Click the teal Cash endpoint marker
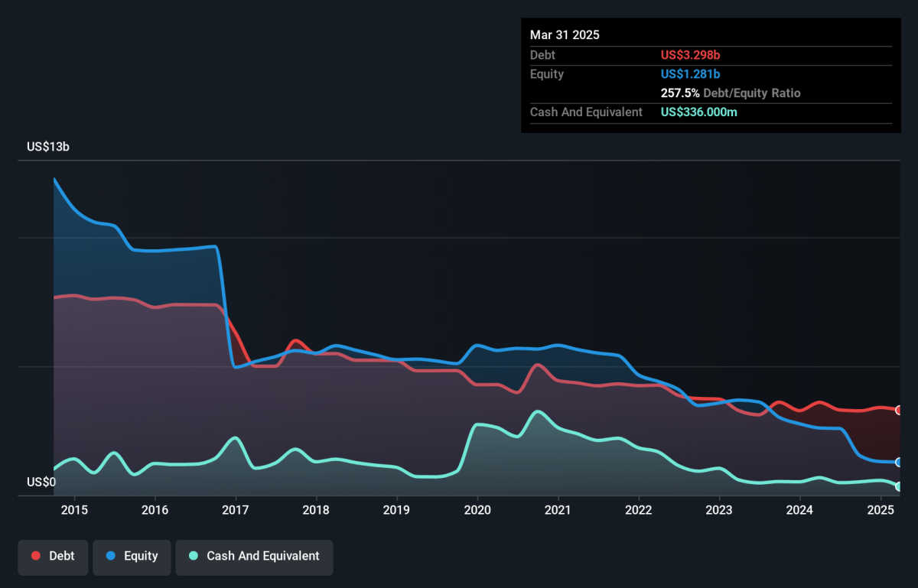Viewport: 918px width, 588px height. click(x=899, y=486)
